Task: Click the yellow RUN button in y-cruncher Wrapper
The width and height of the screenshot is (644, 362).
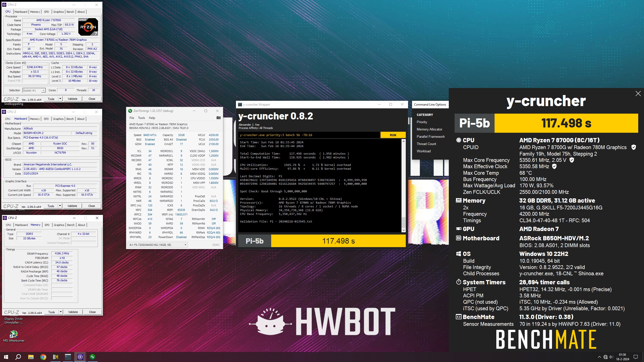Action: (x=393, y=135)
